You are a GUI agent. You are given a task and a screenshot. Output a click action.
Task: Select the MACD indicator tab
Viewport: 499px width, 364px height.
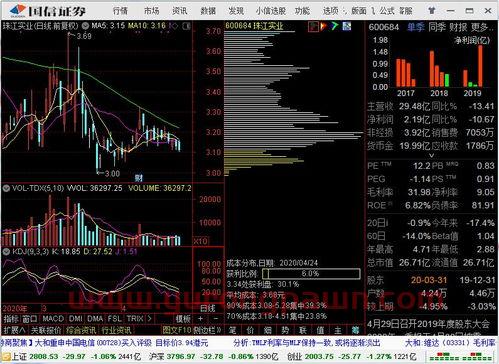[53, 319]
